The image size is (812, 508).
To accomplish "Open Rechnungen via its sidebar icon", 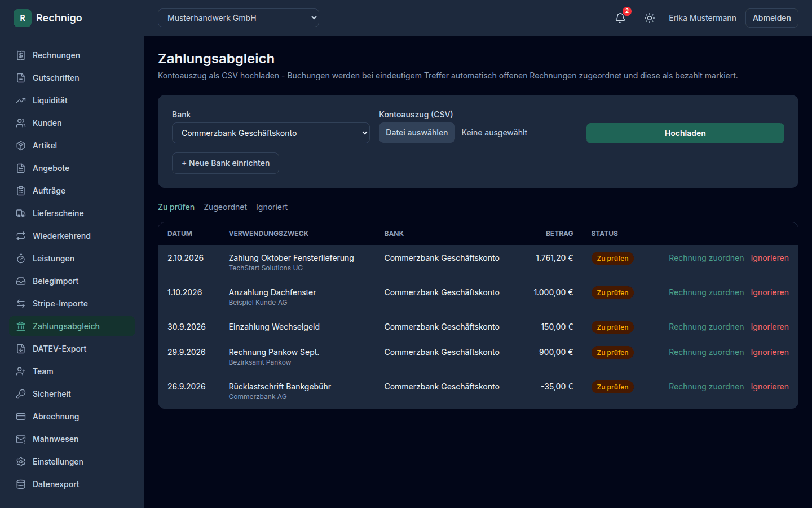I will 21,55.
